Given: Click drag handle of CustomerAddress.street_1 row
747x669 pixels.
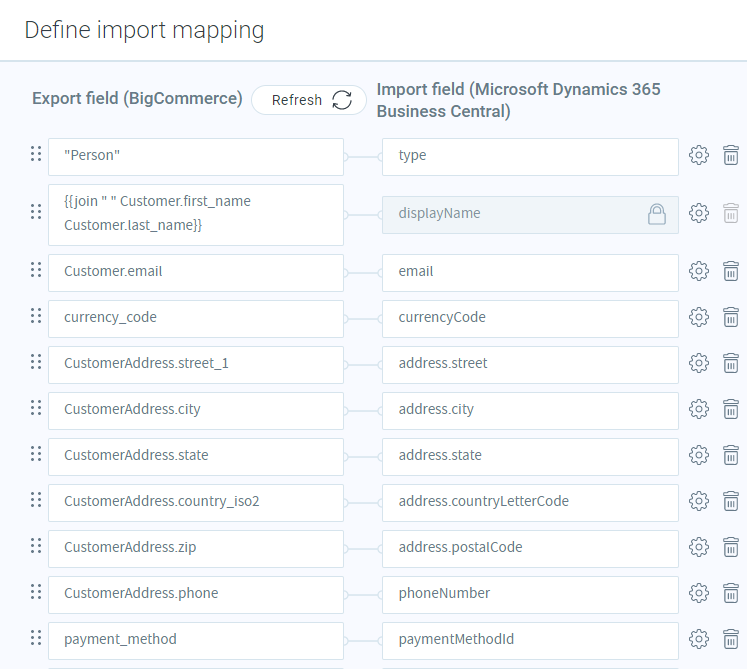Looking at the screenshot, I should click(x=36, y=362).
